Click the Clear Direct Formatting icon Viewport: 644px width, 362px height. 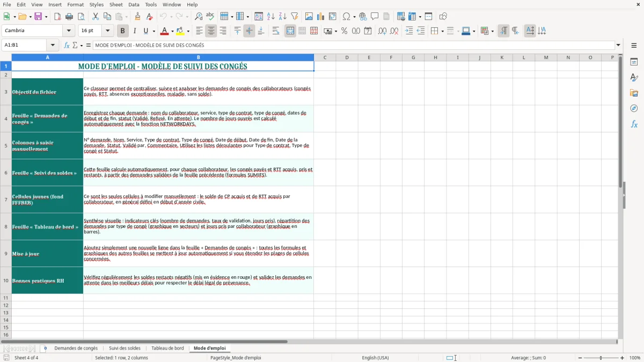149,17
